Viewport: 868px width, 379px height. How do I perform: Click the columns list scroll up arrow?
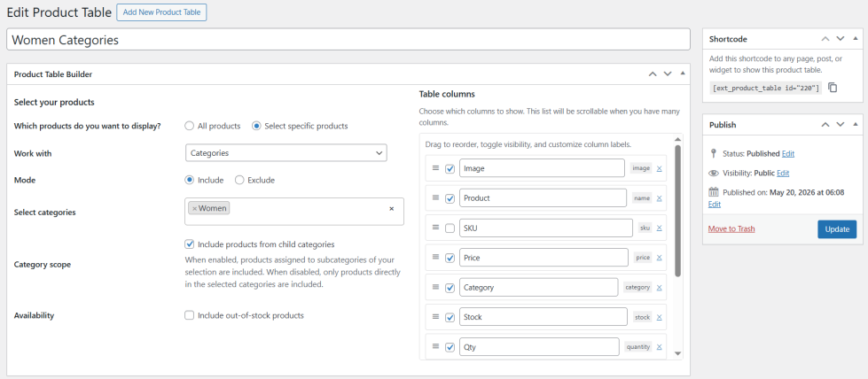coord(677,139)
